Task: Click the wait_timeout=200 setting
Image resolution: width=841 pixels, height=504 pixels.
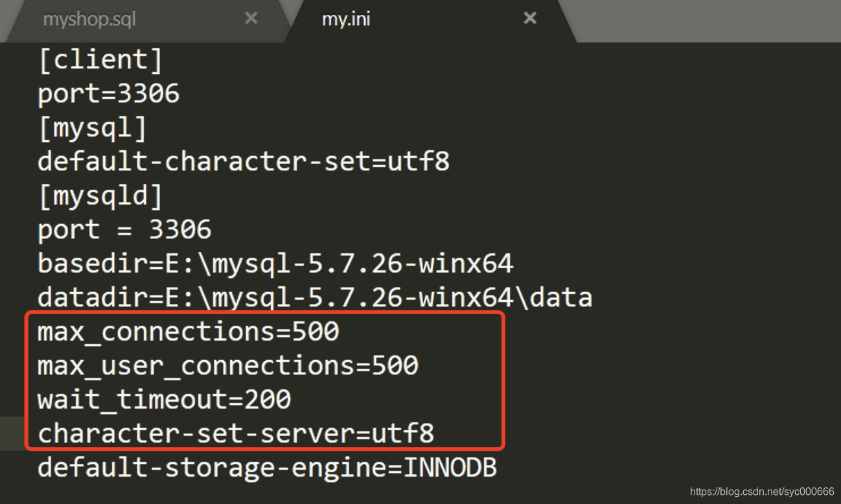Action: pos(163,399)
